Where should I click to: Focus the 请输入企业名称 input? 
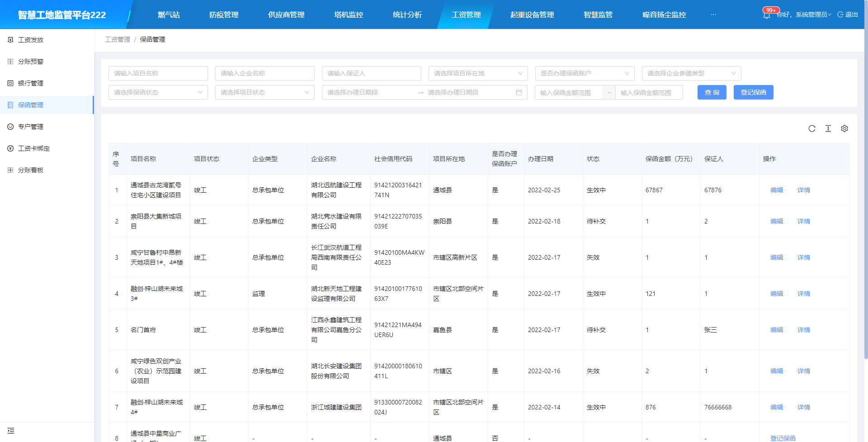tap(265, 73)
